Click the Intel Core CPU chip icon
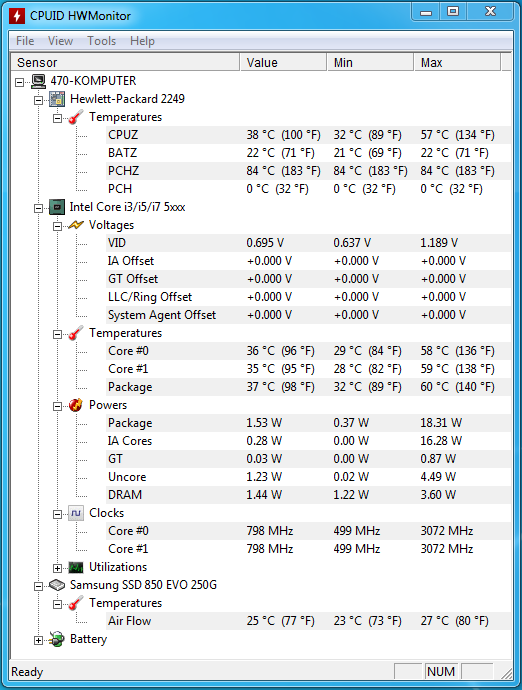Screen dimensions: 522x690 [x=57, y=207]
